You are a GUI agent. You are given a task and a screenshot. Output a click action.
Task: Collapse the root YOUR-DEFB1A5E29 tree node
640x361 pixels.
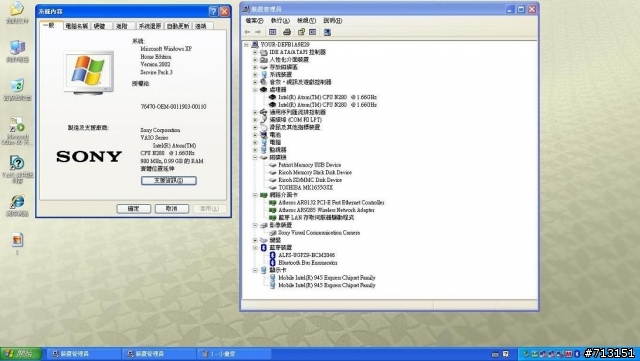click(x=247, y=45)
